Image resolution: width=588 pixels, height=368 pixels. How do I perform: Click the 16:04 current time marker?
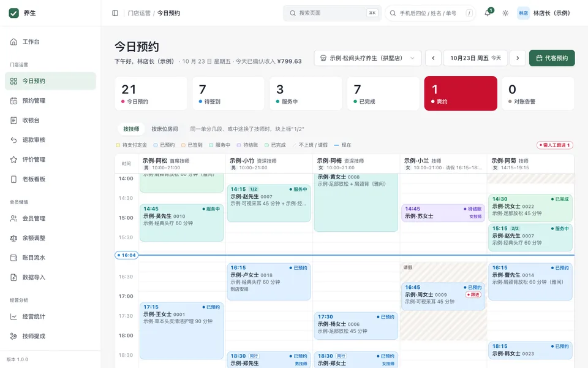[126, 255]
